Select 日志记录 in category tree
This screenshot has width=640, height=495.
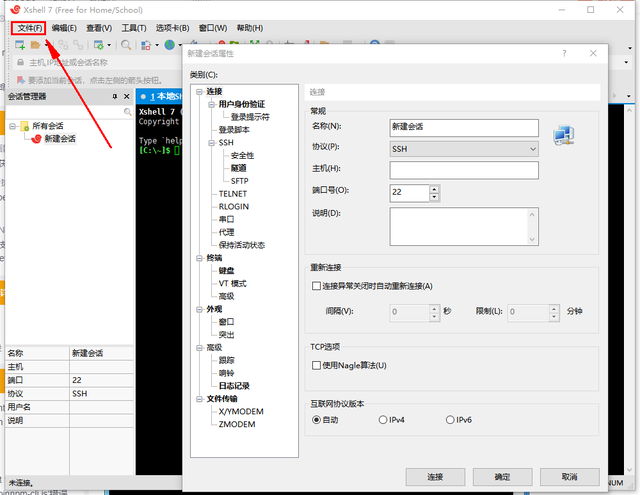(x=234, y=386)
